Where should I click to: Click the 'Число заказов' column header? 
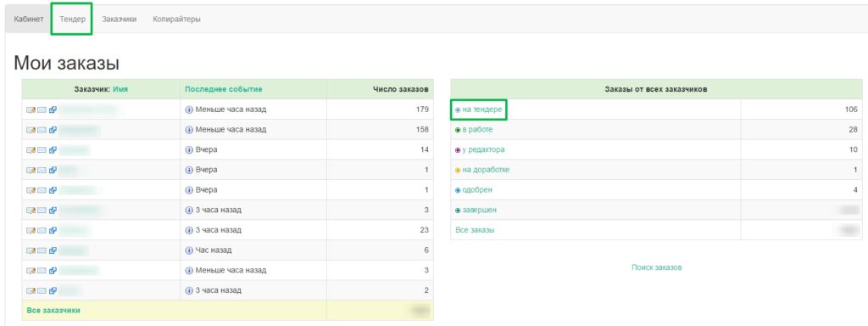[x=401, y=88]
